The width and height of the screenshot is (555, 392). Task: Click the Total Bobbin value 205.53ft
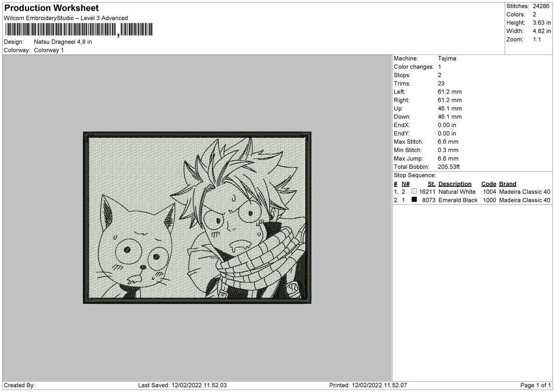point(449,167)
